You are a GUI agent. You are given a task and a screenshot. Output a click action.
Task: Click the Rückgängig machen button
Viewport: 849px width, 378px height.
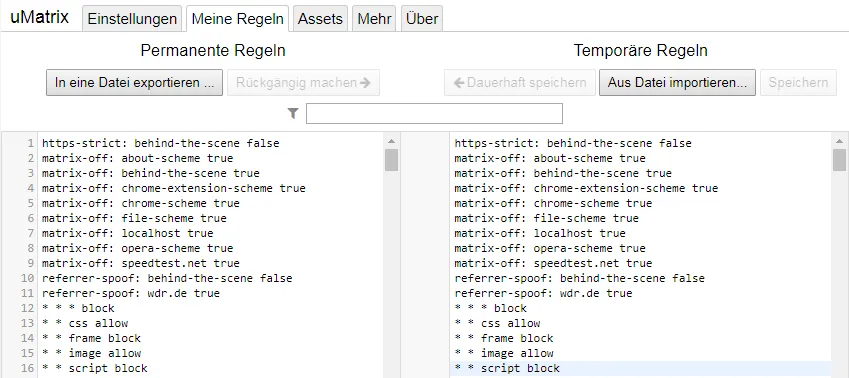click(303, 83)
